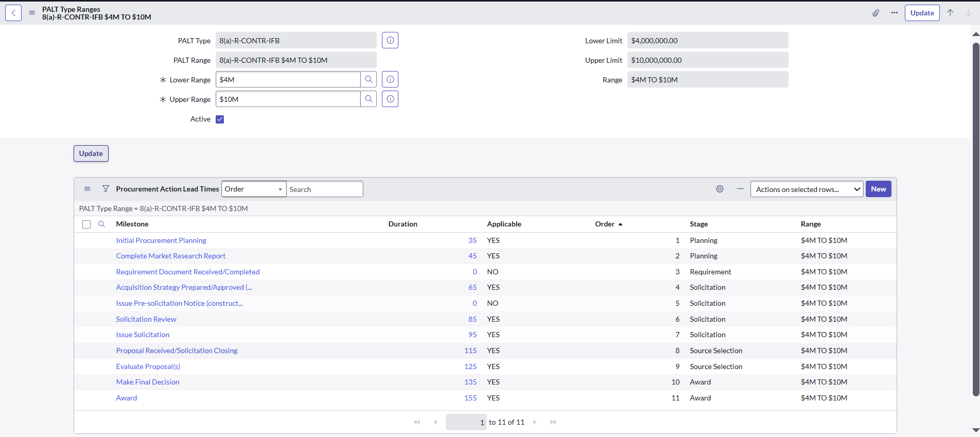Click the list Search input field
Image resolution: width=980 pixels, height=437 pixels.
(x=324, y=189)
